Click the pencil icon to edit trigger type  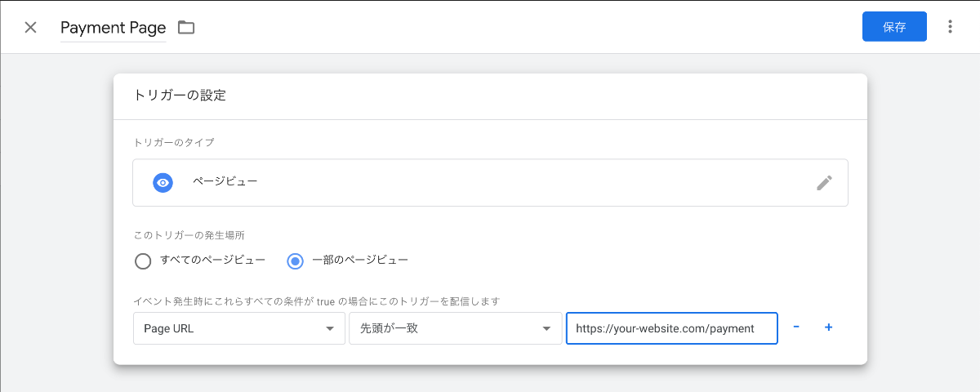click(824, 183)
